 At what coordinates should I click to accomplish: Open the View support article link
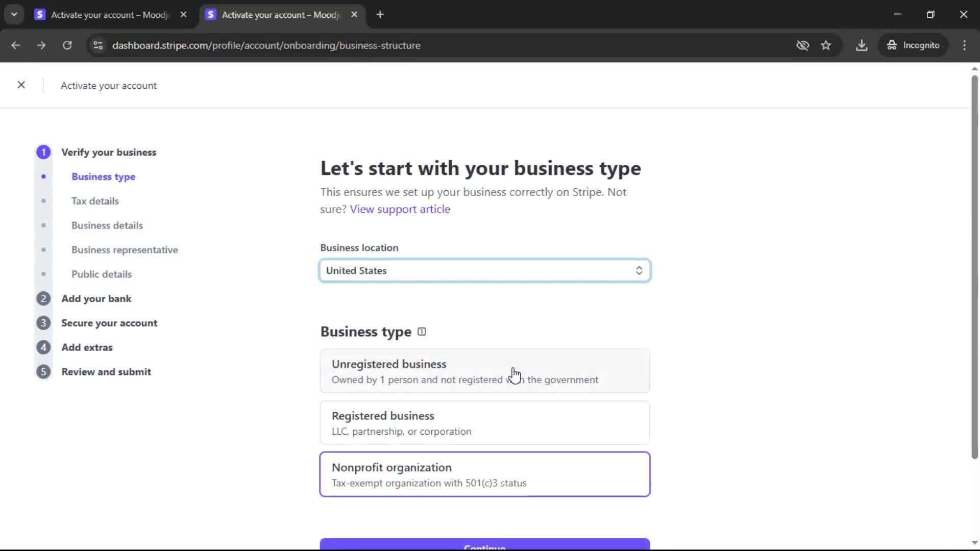(x=400, y=209)
